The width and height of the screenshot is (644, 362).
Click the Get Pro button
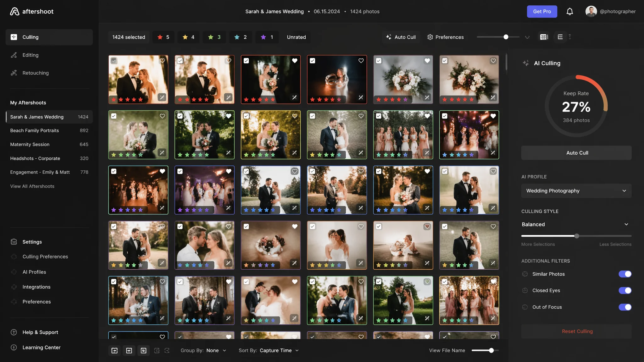click(542, 12)
